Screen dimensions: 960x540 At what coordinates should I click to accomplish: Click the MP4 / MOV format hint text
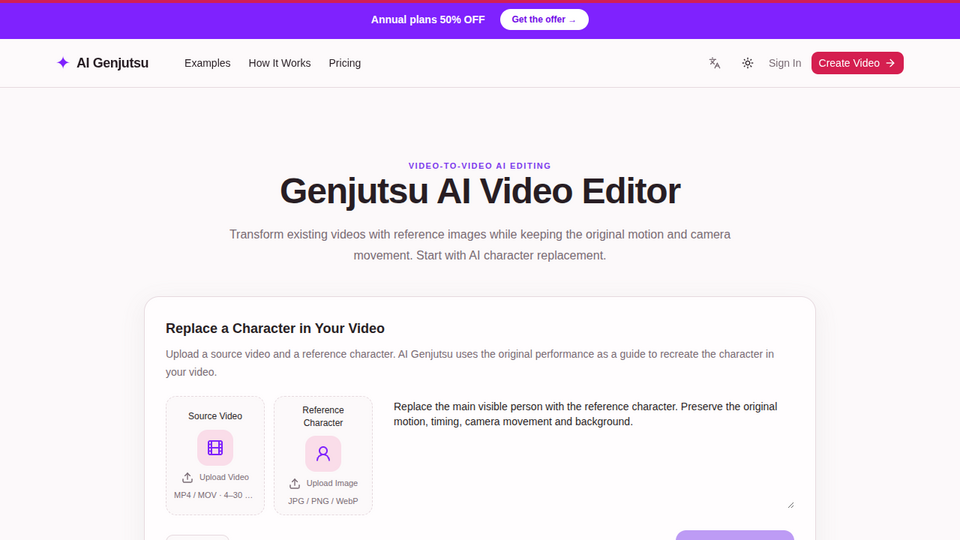point(213,495)
